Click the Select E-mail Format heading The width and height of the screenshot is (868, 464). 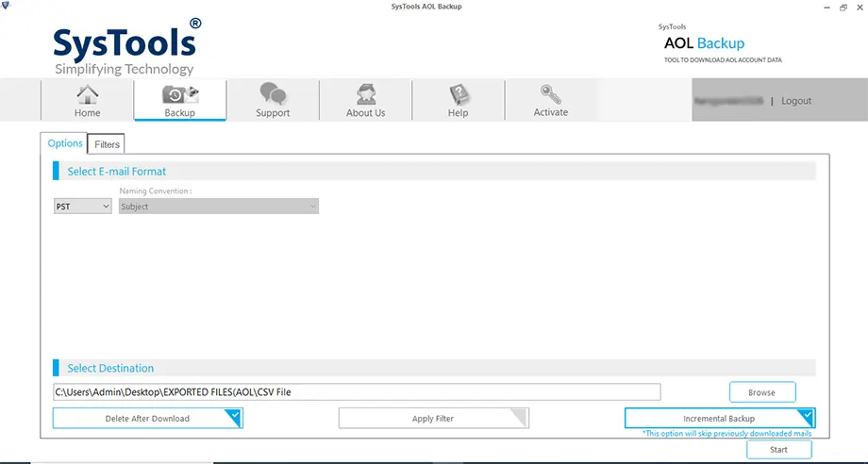click(117, 172)
